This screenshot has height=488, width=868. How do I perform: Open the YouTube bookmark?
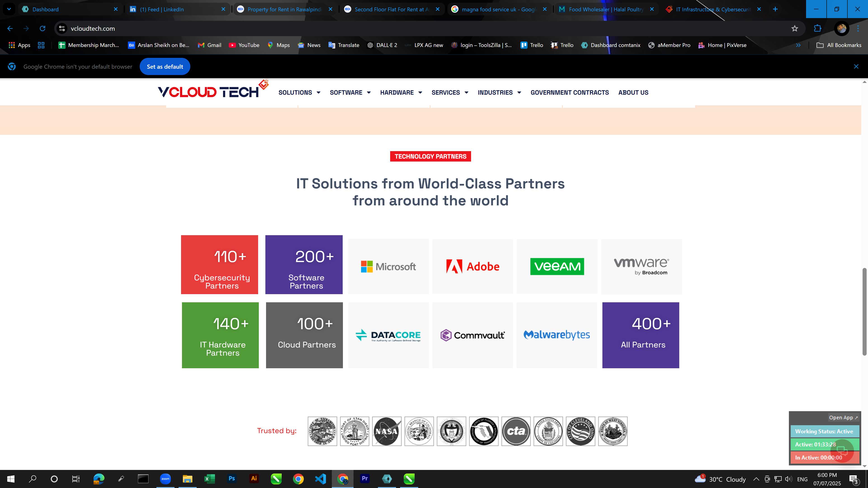click(244, 45)
